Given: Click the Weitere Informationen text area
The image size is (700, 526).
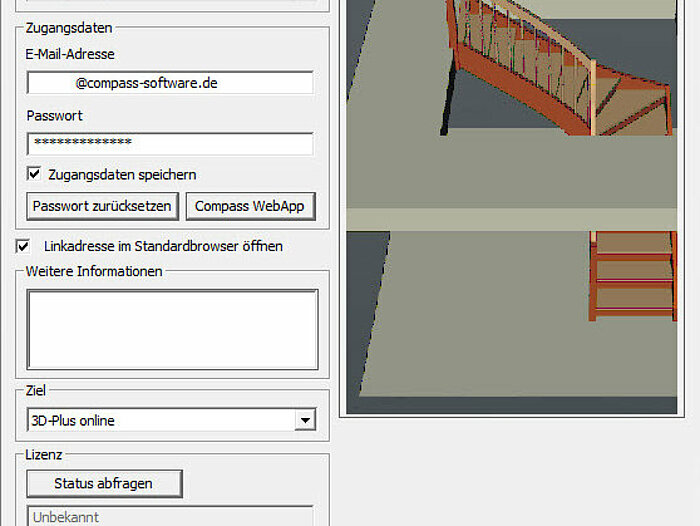Looking at the screenshot, I should [x=172, y=330].
